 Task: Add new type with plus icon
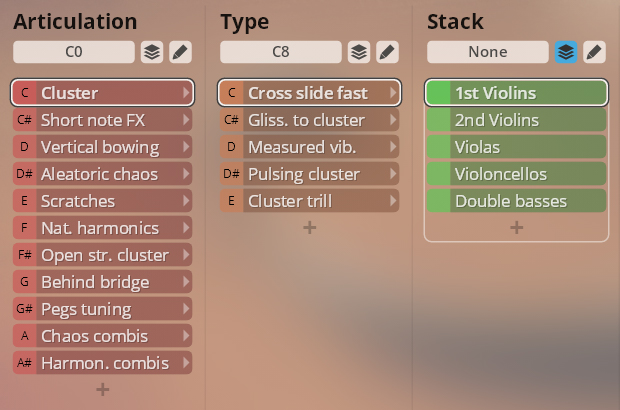(310, 227)
